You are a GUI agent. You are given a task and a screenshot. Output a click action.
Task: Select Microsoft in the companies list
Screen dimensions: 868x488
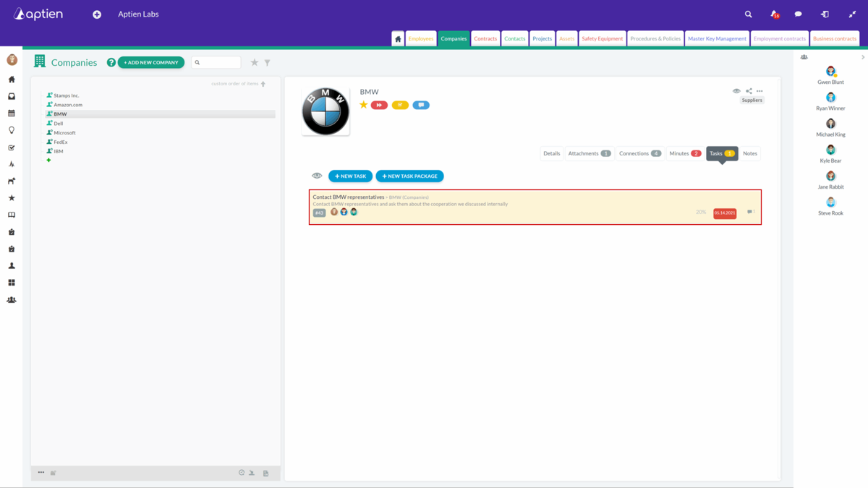64,133
